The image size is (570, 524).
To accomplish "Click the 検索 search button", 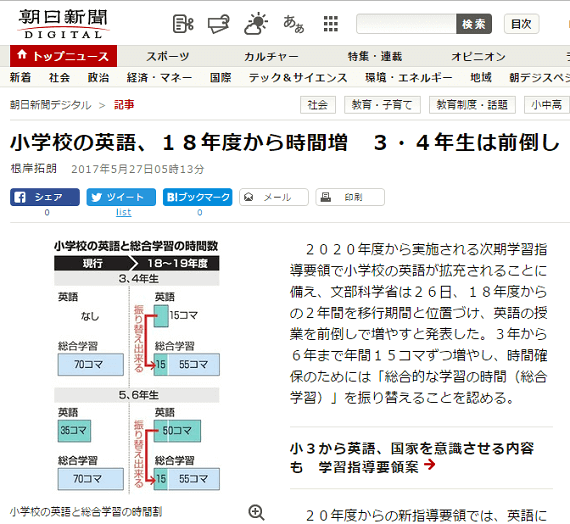I will click(x=474, y=24).
